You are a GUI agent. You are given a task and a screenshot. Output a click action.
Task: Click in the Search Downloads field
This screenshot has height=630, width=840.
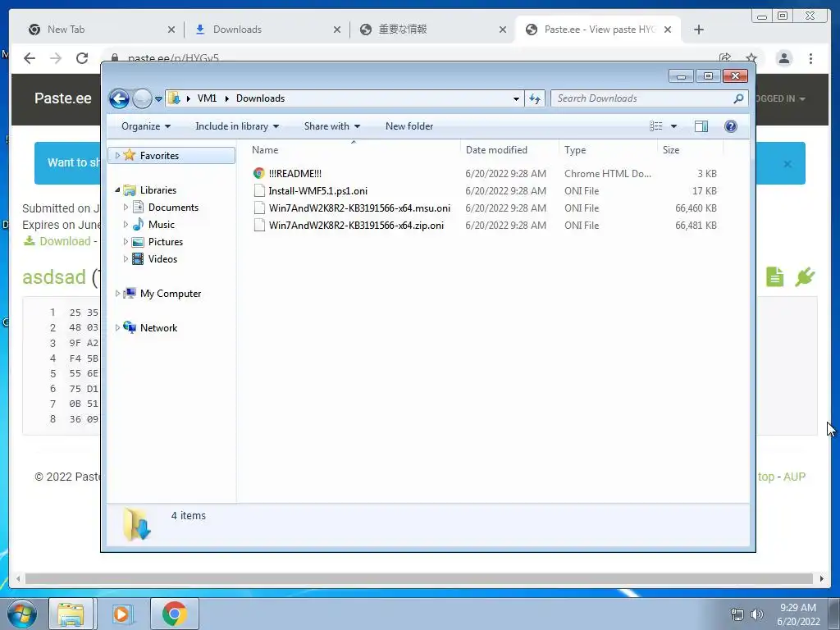(641, 98)
